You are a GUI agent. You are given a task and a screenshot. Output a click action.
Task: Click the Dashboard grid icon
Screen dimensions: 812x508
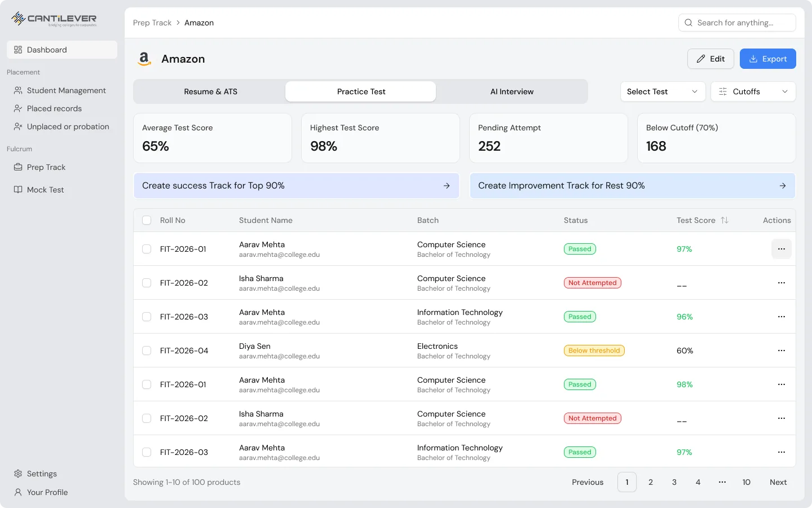18,50
